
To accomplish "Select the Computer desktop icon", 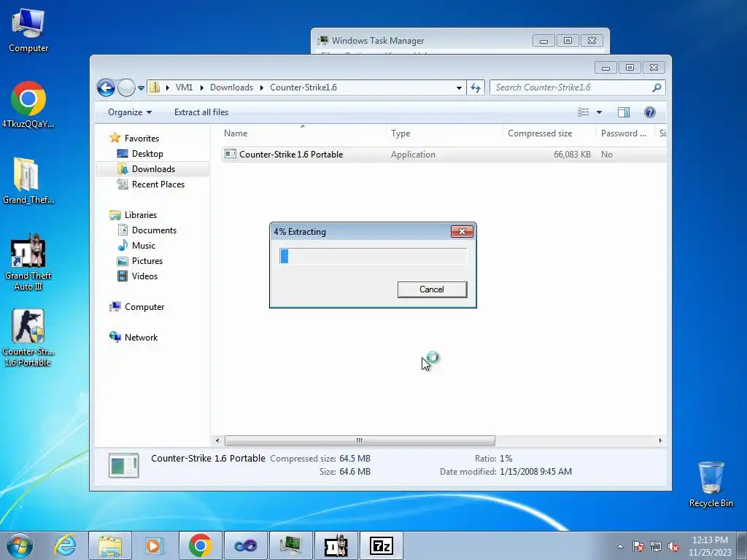I will click(x=28, y=31).
